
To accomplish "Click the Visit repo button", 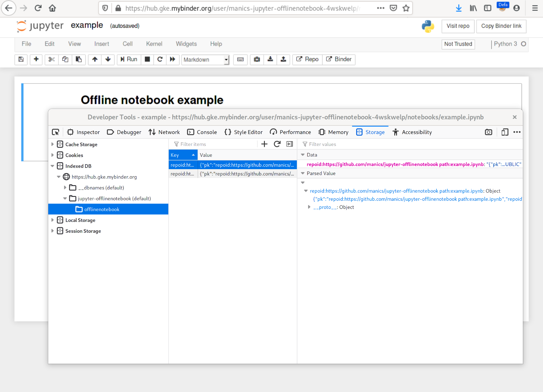I will [458, 26].
